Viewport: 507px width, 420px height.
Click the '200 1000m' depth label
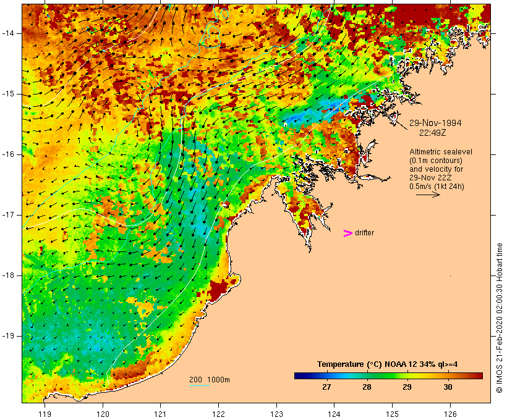210,380
